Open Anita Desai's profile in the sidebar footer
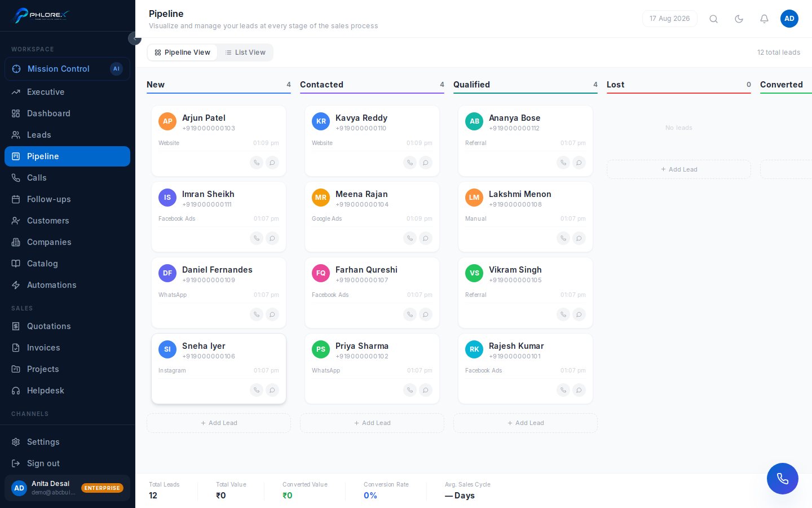This screenshot has height=508, width=812. point(67,488)
